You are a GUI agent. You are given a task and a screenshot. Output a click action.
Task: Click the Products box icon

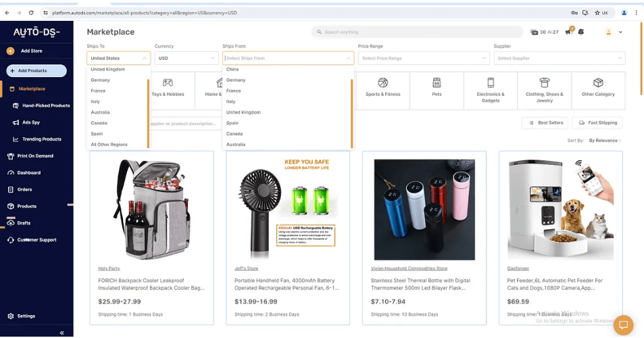click(x=11, y=206)
